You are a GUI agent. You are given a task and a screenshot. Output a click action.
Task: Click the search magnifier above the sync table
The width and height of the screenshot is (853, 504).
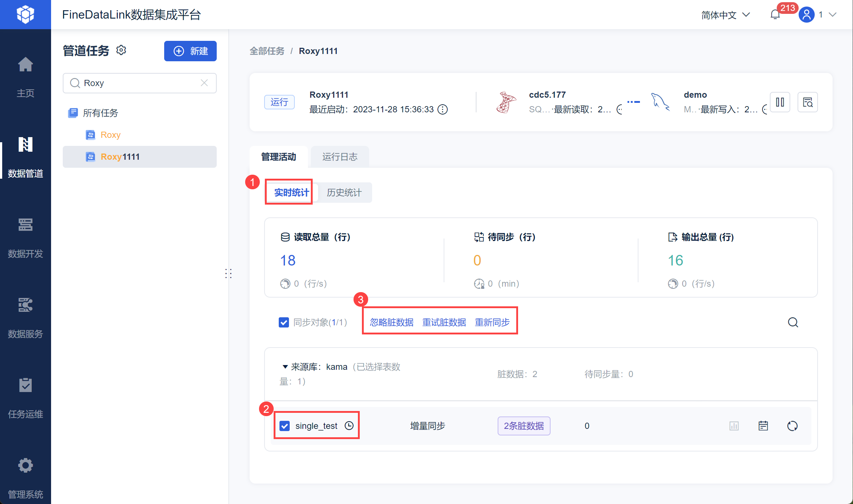793,322
